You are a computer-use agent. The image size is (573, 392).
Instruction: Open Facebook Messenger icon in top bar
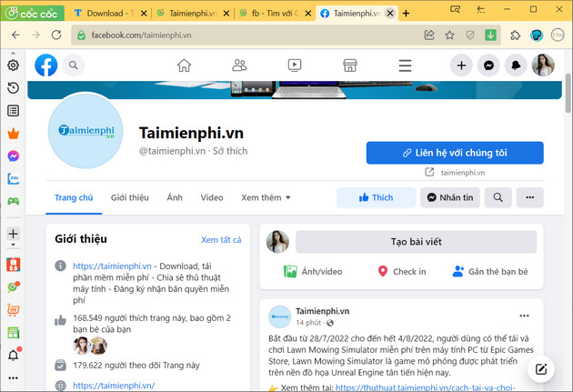(x=489, y=65)
